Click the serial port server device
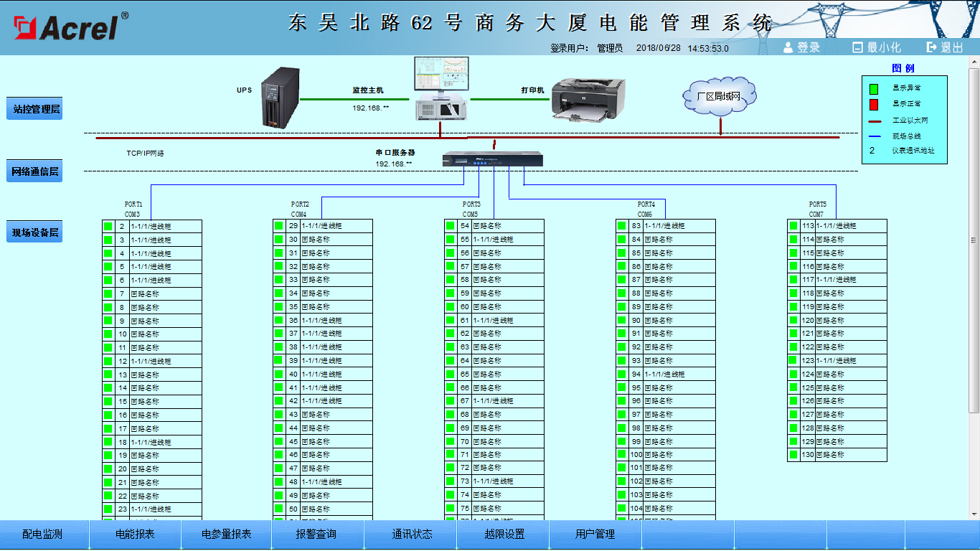Viewport: 980px width, 551px height. coord(492,159)
